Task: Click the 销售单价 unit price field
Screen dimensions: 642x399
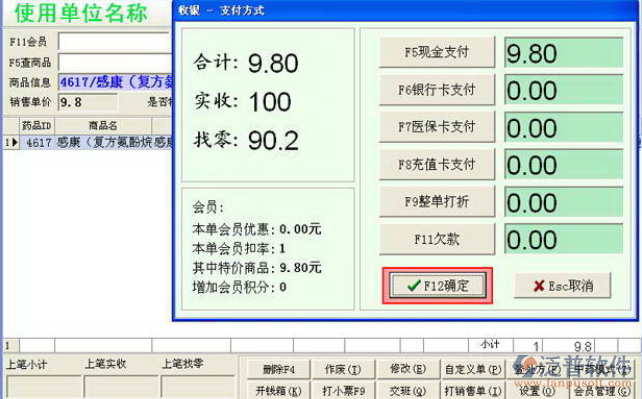Action: pos(88,102)
